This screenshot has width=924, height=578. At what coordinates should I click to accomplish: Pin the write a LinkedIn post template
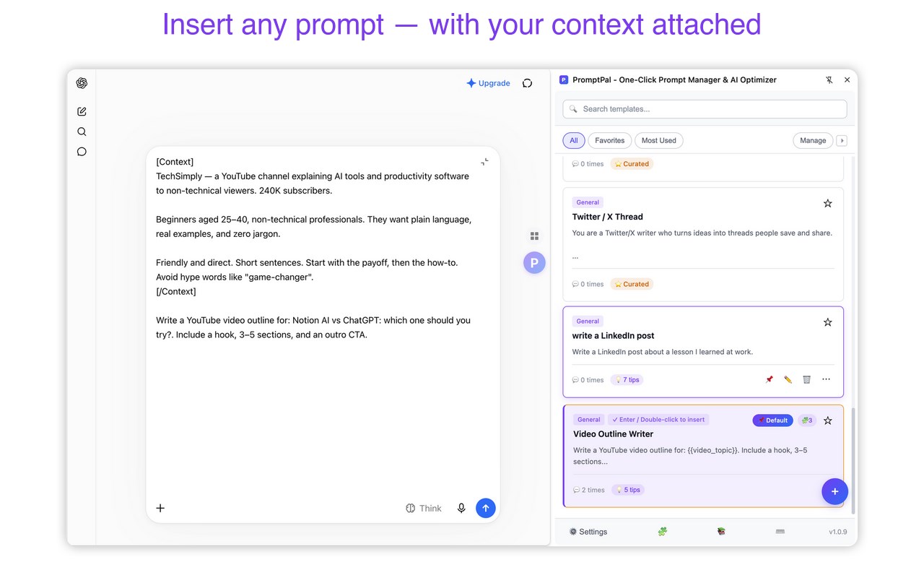pos(770,379)
